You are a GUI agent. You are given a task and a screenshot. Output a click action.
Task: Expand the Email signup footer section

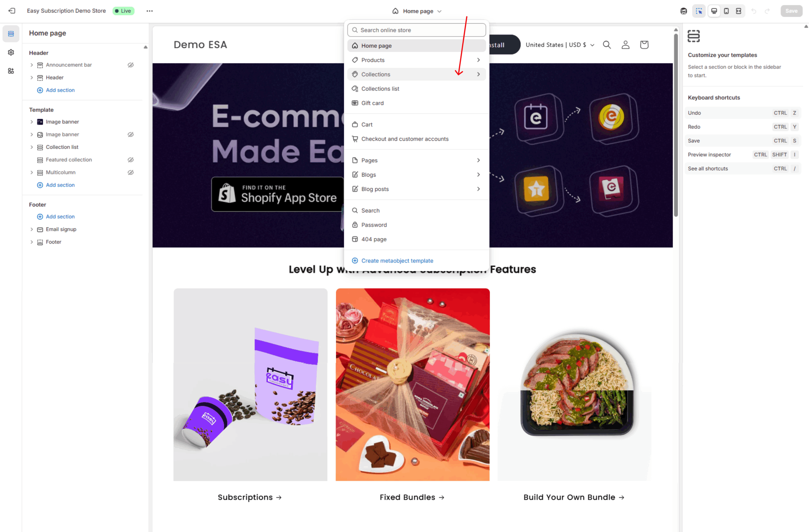32,229
